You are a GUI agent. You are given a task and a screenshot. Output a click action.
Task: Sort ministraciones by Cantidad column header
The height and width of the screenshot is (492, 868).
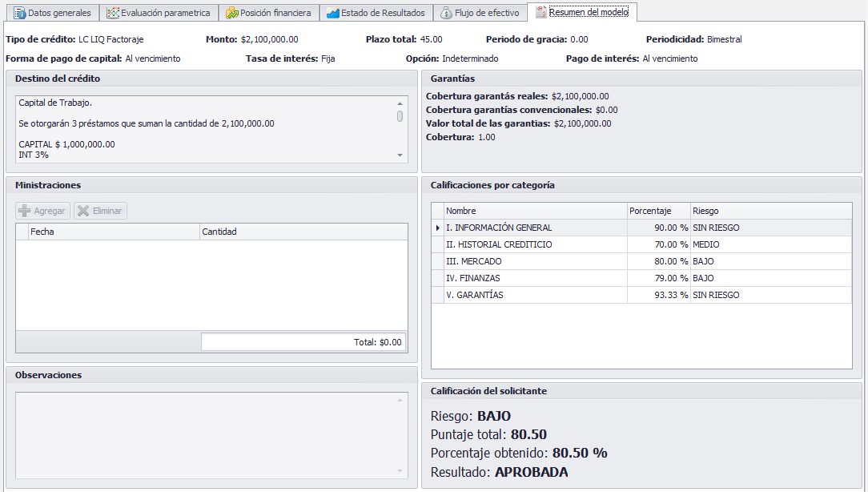point(303,232)
